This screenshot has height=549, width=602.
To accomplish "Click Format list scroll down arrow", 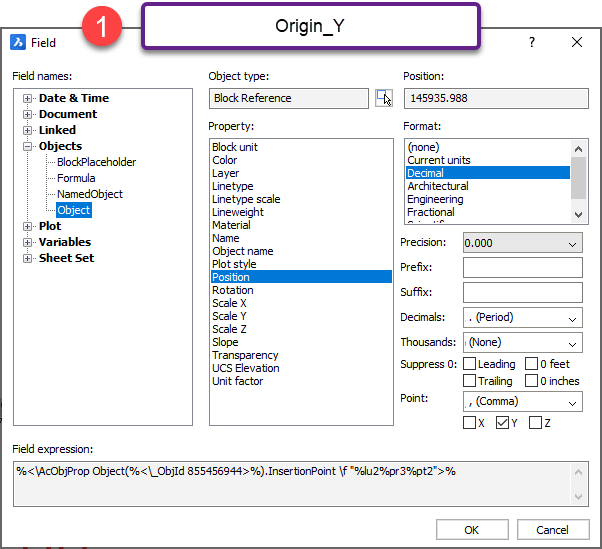I will (x=579, y=215).
